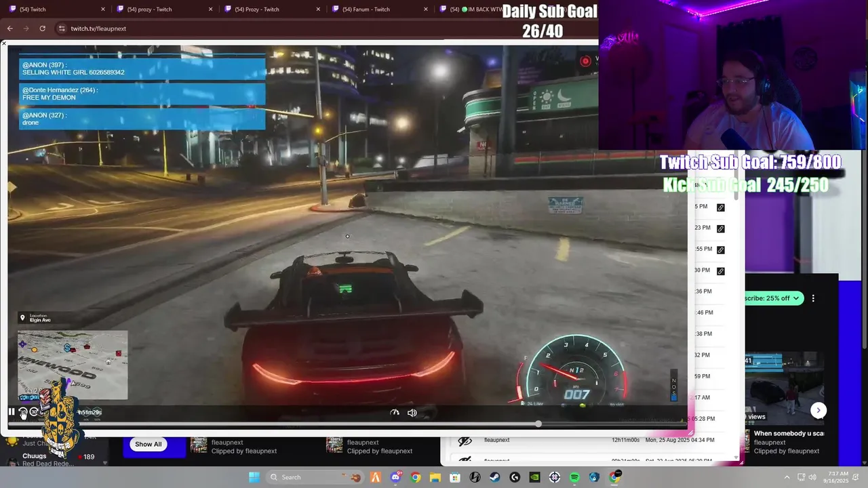
Task: Open Discord from the taskbar
Action: coord(395,477)
